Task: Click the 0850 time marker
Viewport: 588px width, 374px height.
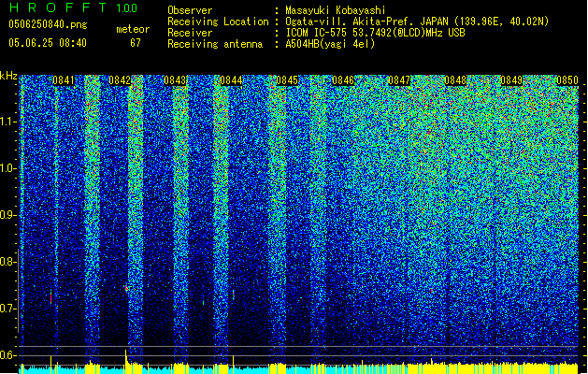Action: point(567,81)
